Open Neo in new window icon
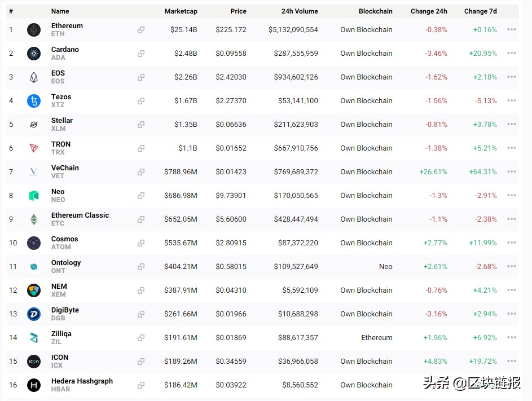The image size is (532, 401). point(141,196)
